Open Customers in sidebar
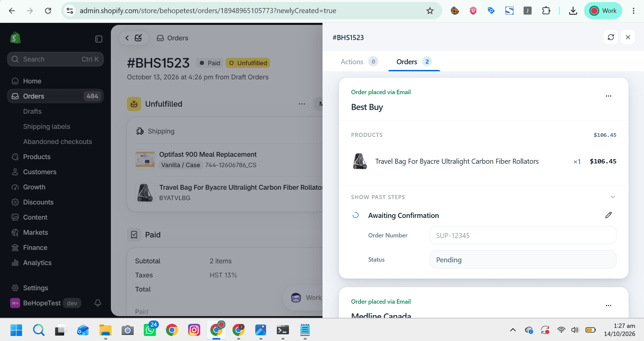Image resolution: width=644 pixels, height=341 pixels. [x=40, y=172]
